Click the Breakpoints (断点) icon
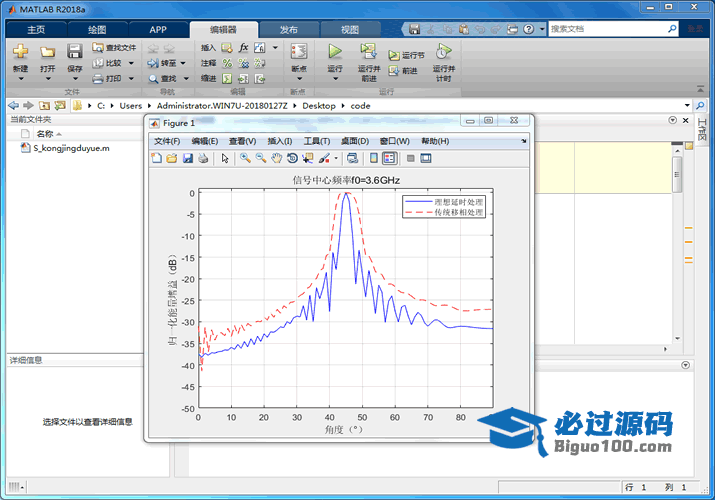715x500 pixels. tap(299, 52)
